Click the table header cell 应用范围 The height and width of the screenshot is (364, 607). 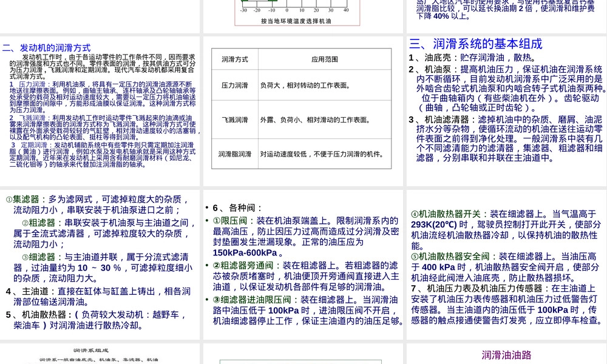click(324, 59)
